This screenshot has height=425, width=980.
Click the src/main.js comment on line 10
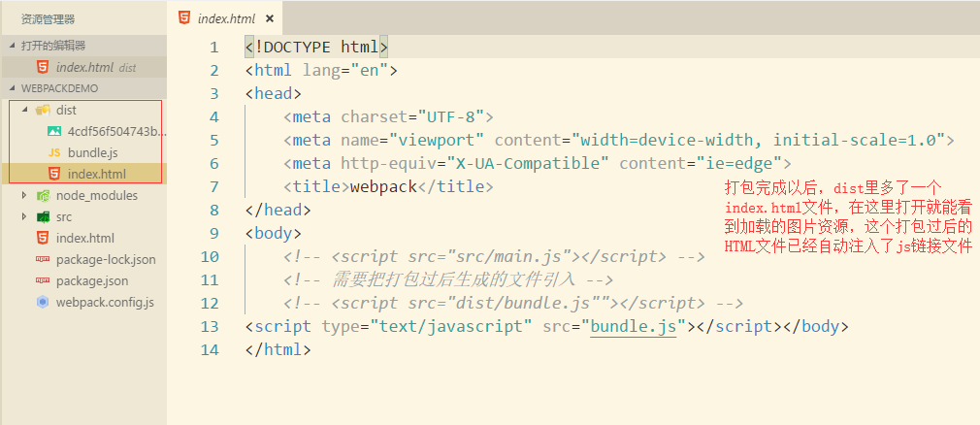tap(495, 256)
